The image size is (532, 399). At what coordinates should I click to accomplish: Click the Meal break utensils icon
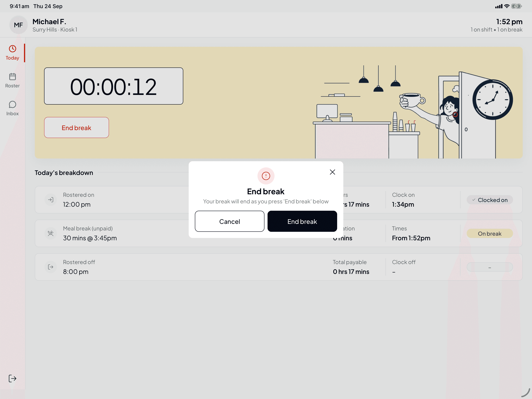50,233
